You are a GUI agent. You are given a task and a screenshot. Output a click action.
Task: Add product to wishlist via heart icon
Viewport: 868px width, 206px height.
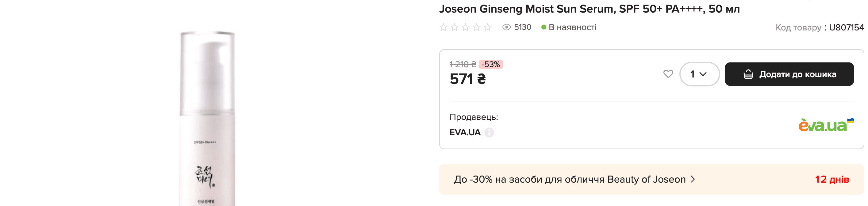(x=668, y=74)
